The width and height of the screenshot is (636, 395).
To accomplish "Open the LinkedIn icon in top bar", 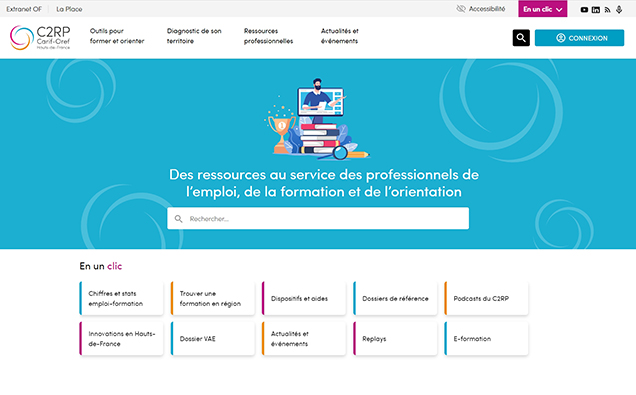I will [595, 9].
